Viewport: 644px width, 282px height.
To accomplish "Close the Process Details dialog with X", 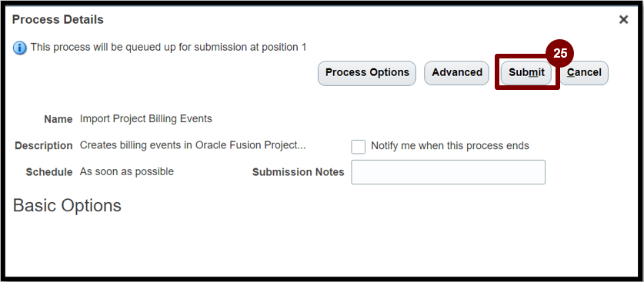I will point(623,20).
